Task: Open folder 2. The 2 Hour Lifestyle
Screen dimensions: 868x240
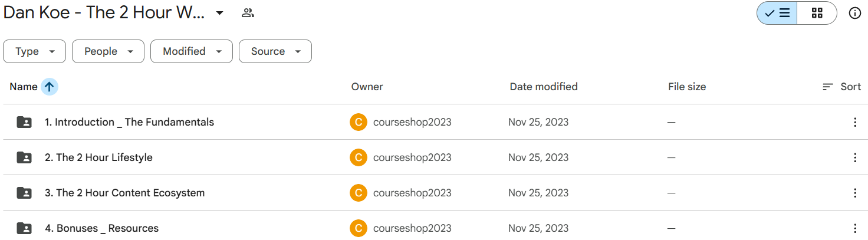Action: (x=98, y=157)
